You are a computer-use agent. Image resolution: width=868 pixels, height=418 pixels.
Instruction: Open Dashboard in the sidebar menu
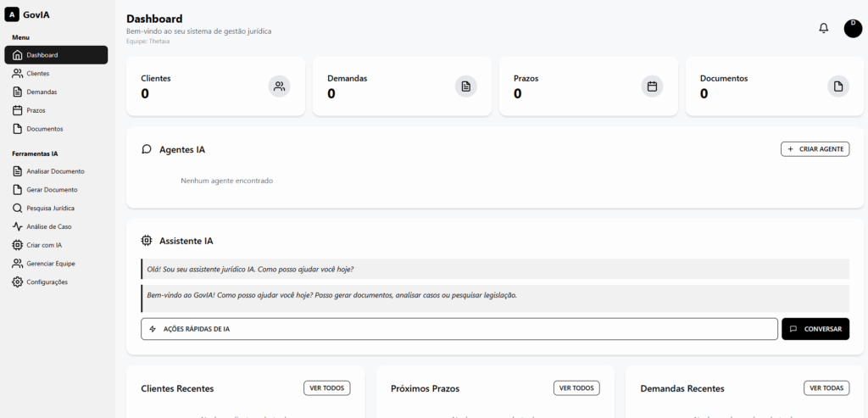coord(56,55)
